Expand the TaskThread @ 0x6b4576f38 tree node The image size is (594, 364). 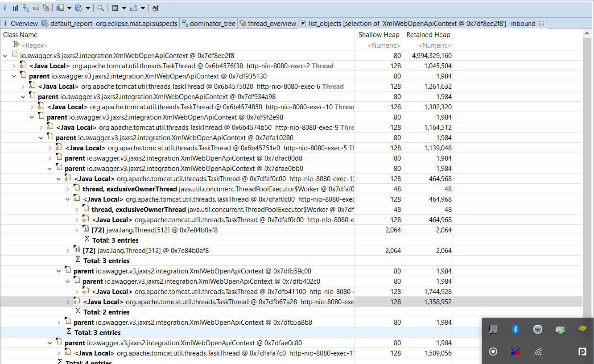coord(14,66)
